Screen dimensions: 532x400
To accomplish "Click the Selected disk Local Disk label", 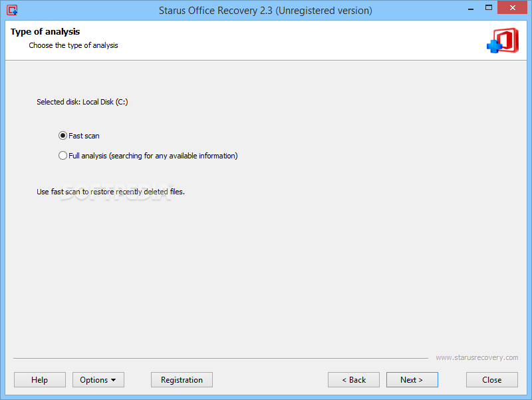I will [x=82, y=102].
